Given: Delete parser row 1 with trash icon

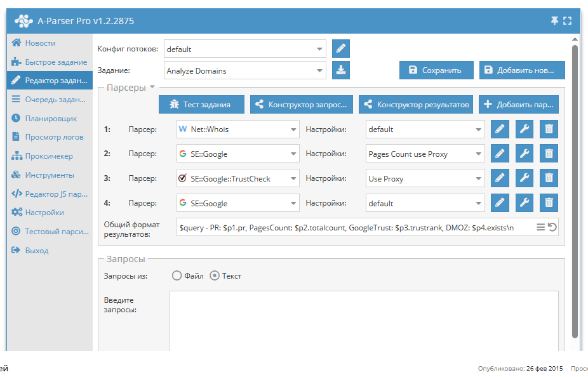Looking at the screenshot, I should click(549, 129).
